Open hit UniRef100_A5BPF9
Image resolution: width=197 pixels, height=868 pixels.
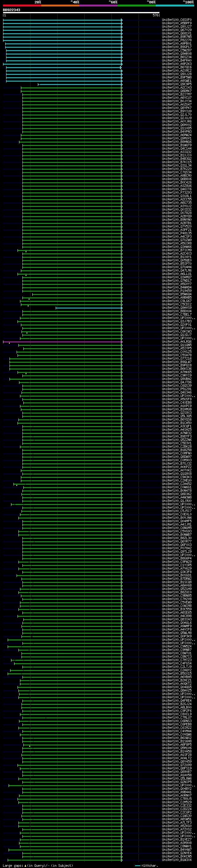177,23
